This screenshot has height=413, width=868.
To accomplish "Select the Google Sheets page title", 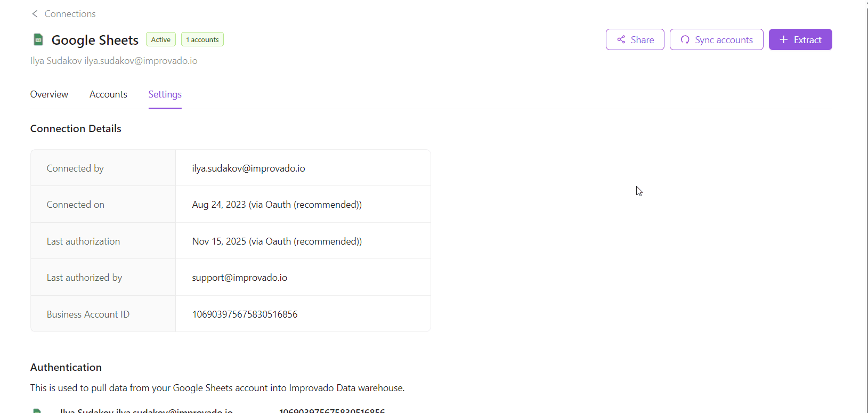I will [95, 40].
